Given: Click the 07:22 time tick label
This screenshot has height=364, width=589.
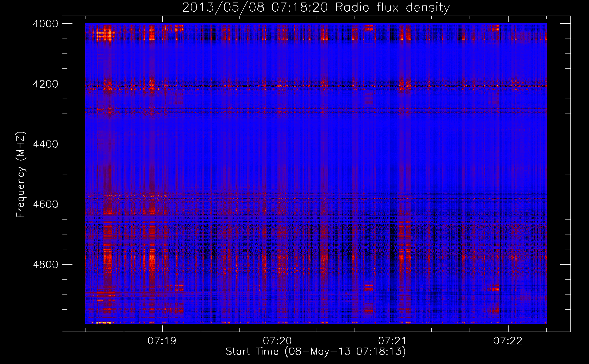Looking at the screenshot, I should coord(508,341).
